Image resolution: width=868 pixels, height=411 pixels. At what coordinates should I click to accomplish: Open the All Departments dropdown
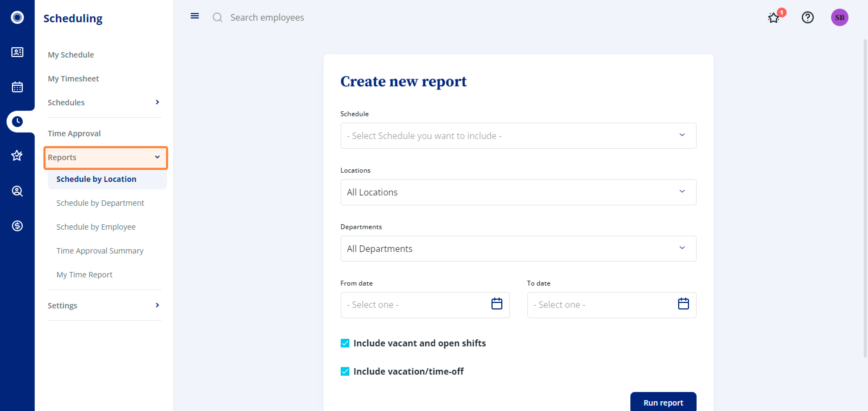(x=518, y=248)
